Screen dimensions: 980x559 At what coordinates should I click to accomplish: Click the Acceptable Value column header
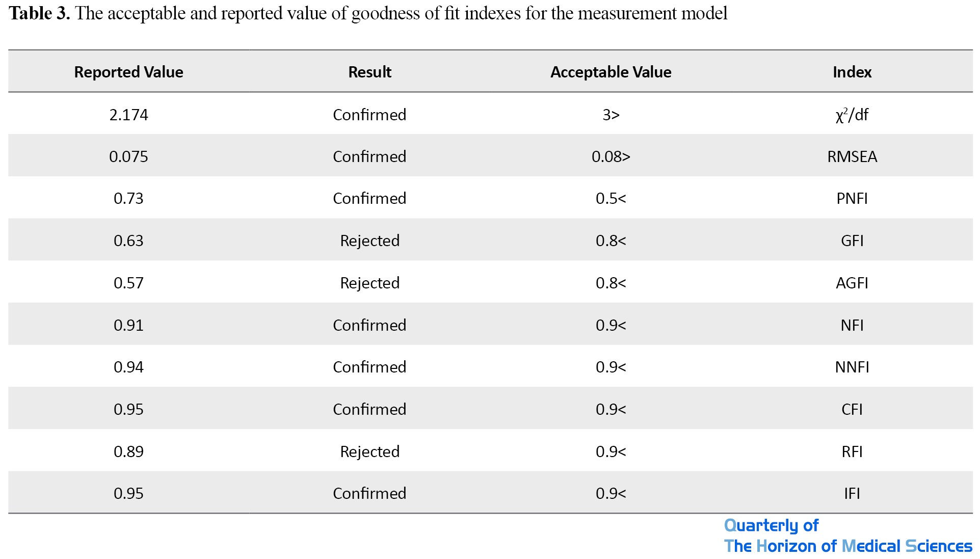(611, 72)
